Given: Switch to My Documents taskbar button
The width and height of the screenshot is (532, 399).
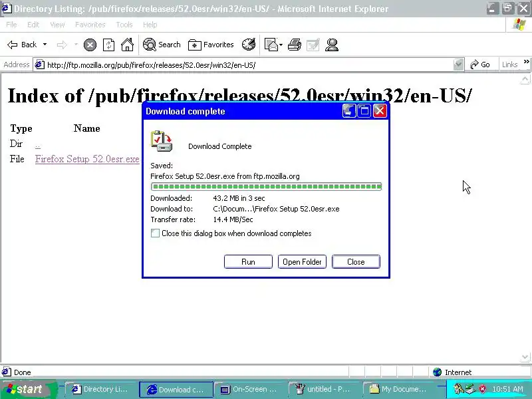Looking at the screenshot, I should pos(398,389).
